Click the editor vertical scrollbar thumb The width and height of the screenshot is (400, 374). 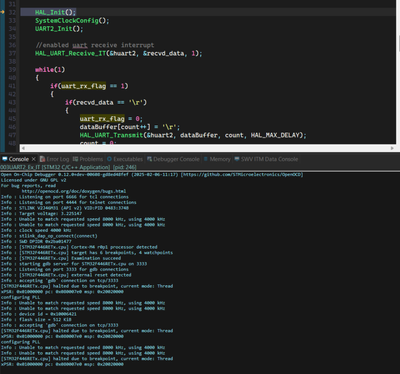(x=398, y=43)
